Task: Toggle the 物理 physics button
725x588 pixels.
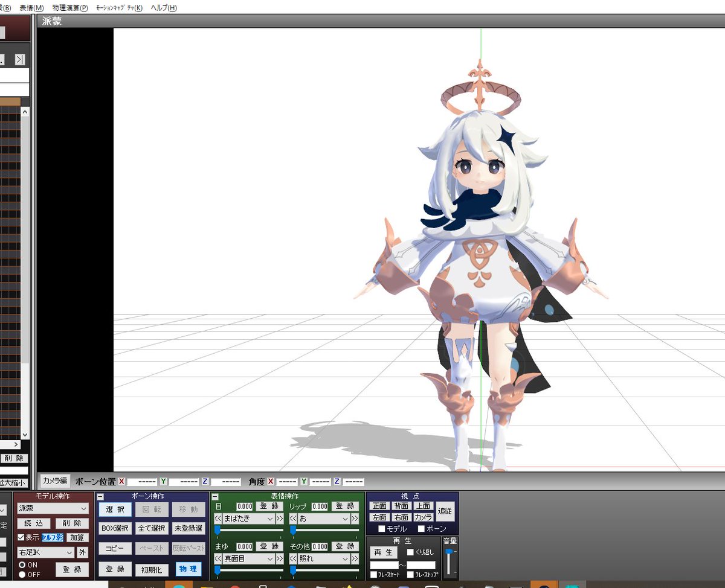Action: (188, 569)
